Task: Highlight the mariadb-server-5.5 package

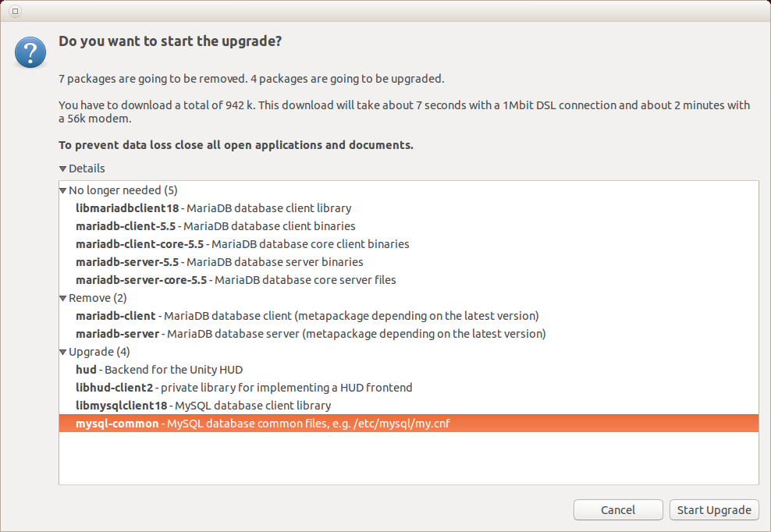Action: [x=219, y=262]
